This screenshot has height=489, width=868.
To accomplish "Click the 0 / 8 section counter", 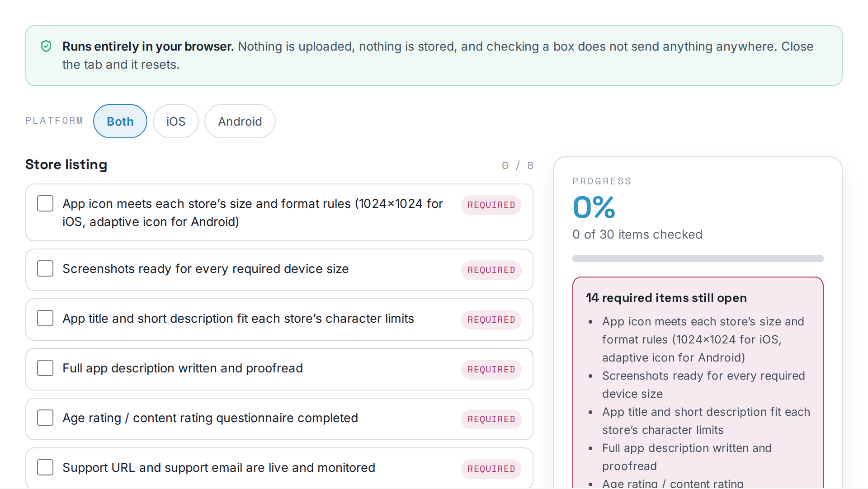I will (x=518, y=165).
